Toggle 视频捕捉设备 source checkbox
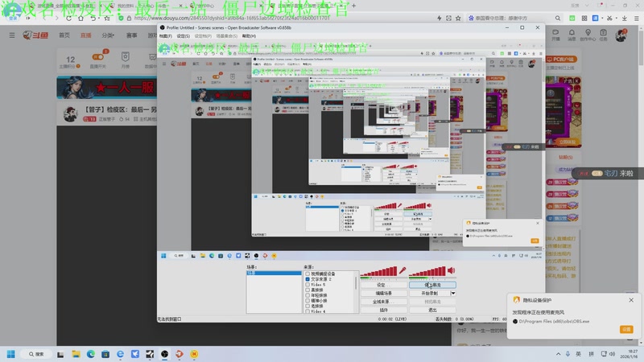 point(308,274)
